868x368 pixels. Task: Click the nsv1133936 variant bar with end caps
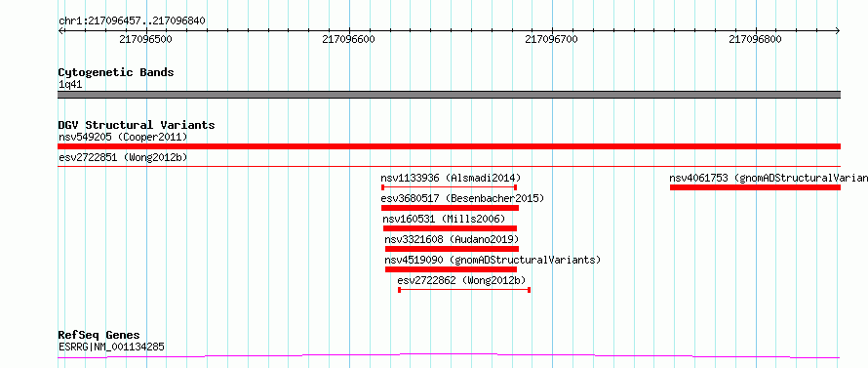tap(449, 187)
